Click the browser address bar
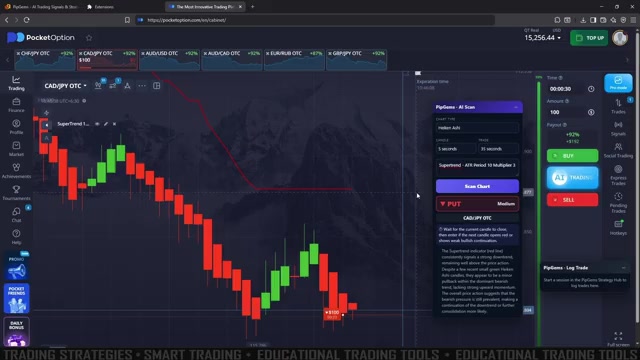Image resolution: width=640 pixels, height=360 pixels. point(314,20)
